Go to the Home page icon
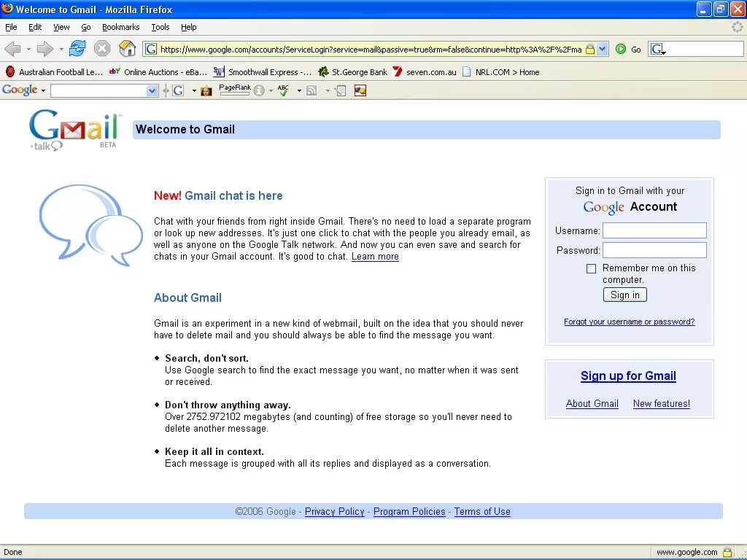Viewport: 747px width, 560px height. point(127,49)
